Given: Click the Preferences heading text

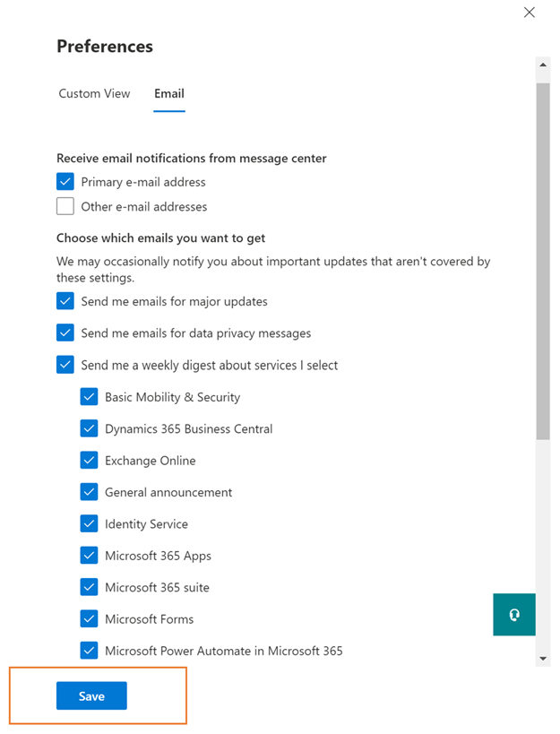Looking at the screenshot, I should pyautogui.click(x=105, y=47).
